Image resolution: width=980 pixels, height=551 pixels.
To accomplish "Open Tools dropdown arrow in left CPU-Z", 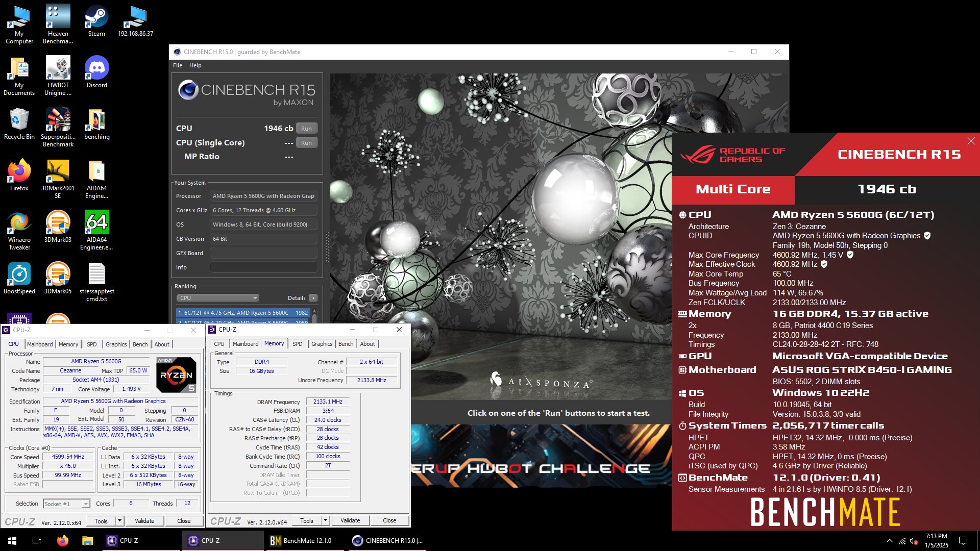I will pyautogui.click(x=119, y=521).
